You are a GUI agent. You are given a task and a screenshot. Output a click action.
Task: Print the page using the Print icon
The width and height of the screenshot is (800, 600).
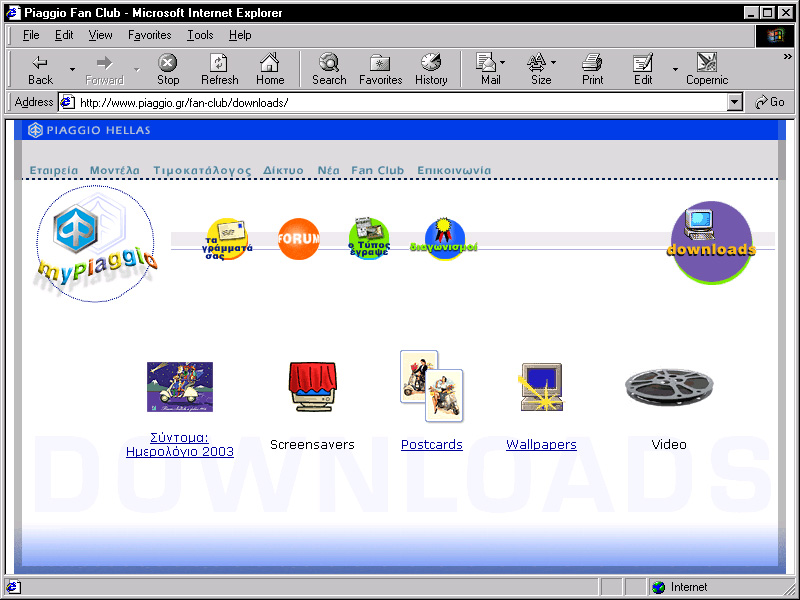592,69
